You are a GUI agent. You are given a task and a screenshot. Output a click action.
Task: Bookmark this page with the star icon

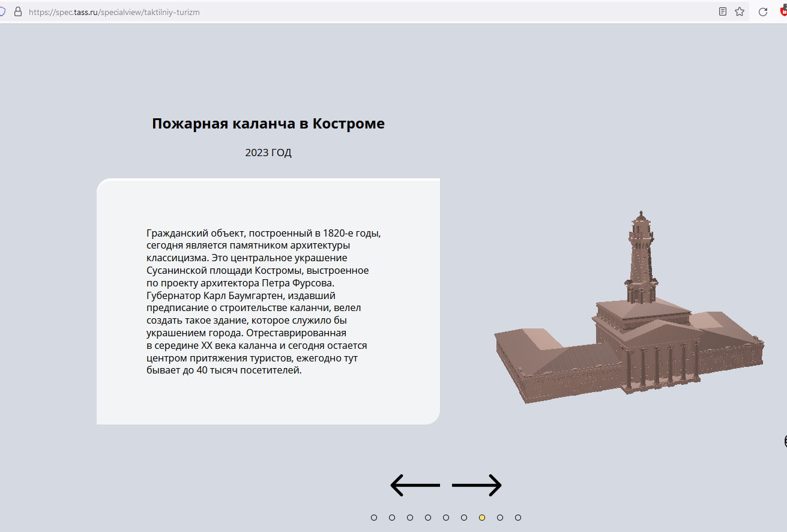(740, 11)
